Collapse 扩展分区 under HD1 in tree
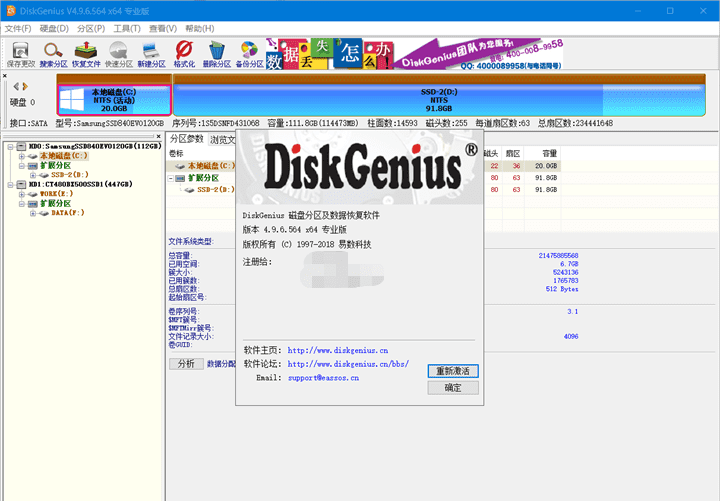720x501 pixels. (x=22, y=203)
